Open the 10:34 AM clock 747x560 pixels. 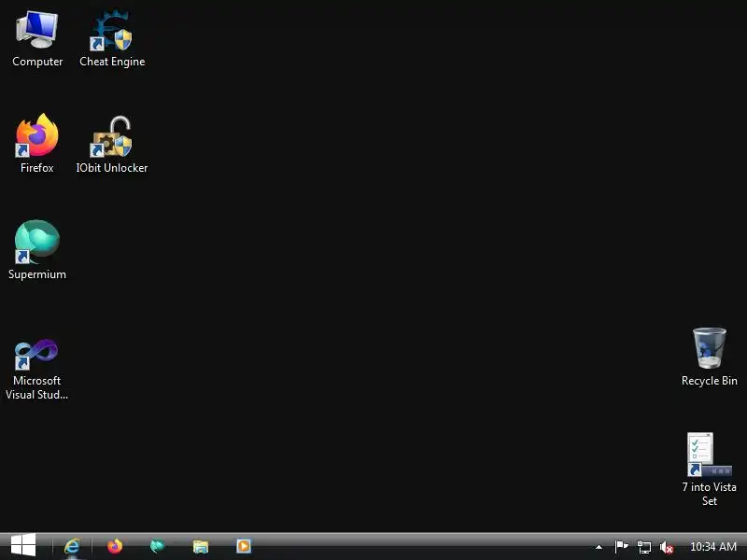point(713,547)
